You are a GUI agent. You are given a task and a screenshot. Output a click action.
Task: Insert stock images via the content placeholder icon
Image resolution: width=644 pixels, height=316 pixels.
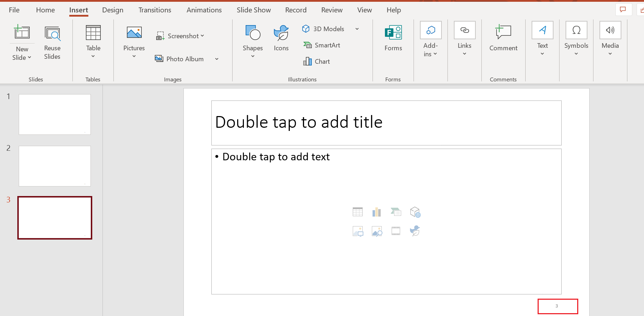pos(377,231)
